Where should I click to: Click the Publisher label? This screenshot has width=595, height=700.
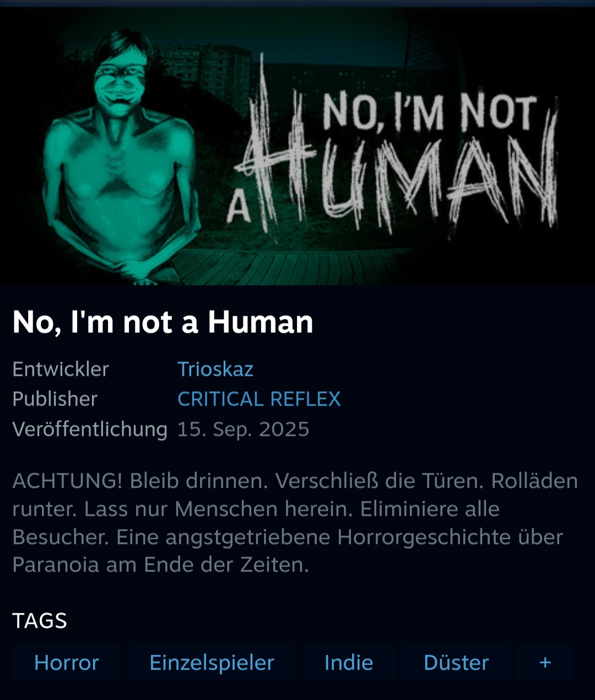tap(55, 399)
